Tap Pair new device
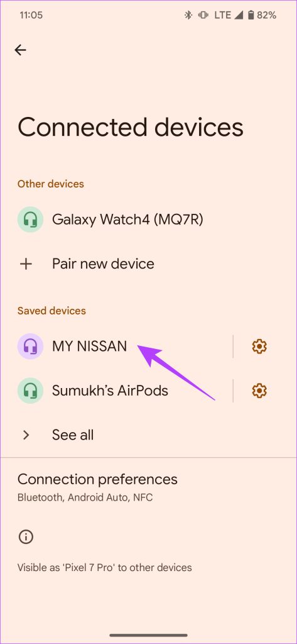The width and height of the screenshot is (297, 644). click(x=148, y=264)
